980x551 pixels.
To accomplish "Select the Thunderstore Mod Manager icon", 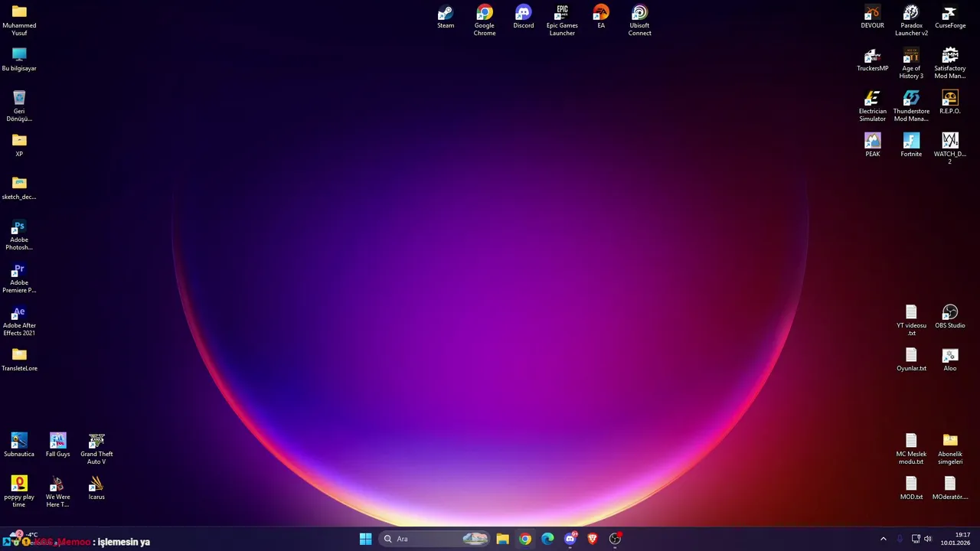I will 911,106.
